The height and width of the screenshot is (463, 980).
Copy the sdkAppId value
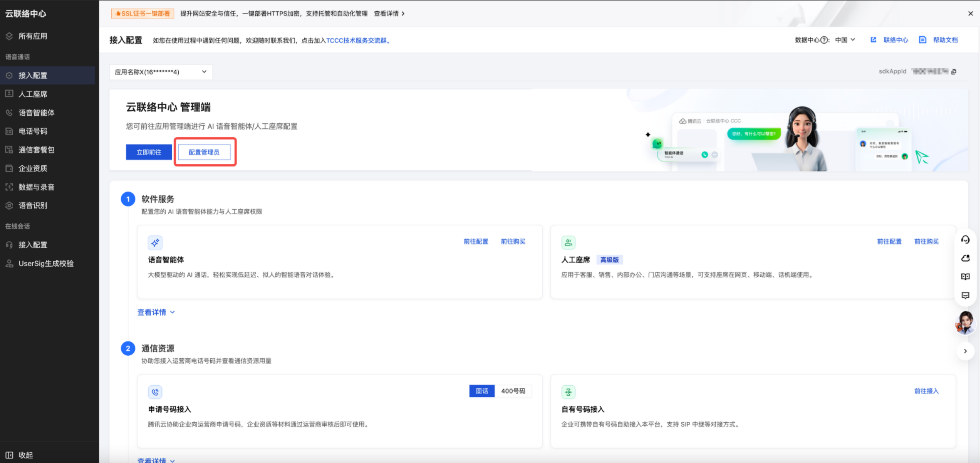click(x=954, y=72)
